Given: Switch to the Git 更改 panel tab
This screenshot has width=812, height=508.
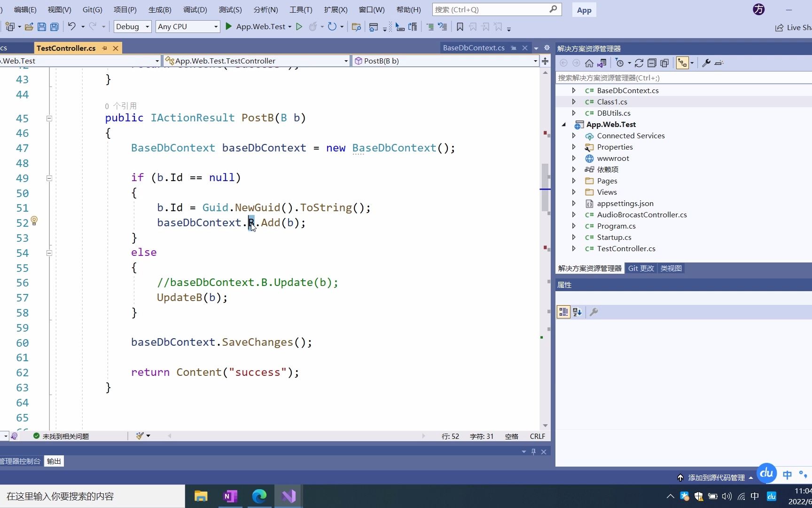Looking at the screenshot, I should [641, 268].
